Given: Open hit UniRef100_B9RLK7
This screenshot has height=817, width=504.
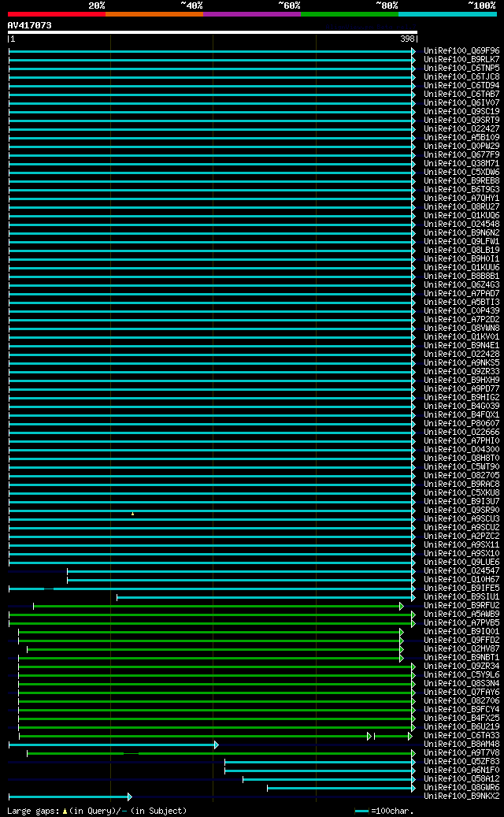Looking at the screenshot, I should [461, 60].
